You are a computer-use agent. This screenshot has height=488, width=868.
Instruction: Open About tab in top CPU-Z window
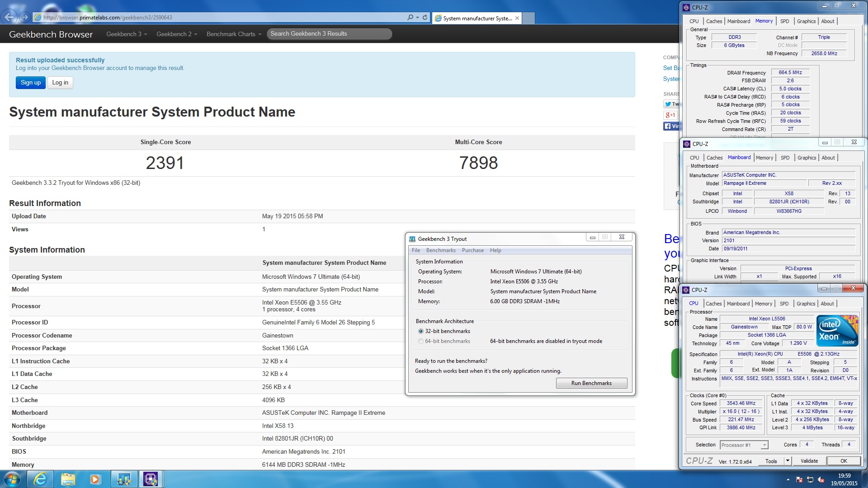pyautogui.click(x=828, y=21)
